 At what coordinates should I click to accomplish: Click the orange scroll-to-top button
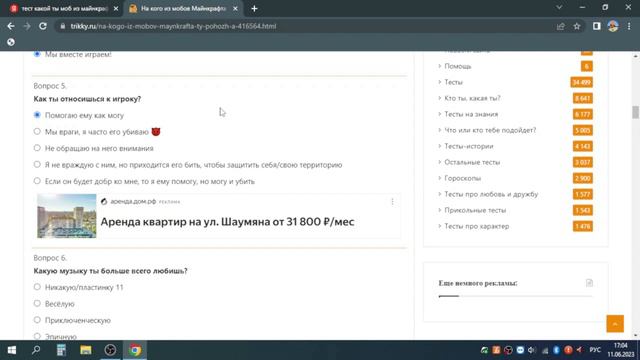[615, 324]
